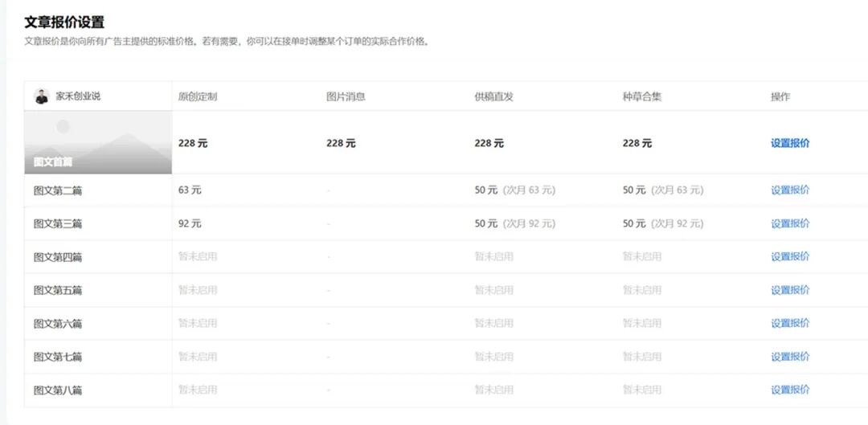Click the 操作 column header
The height and width of the screenshot is (425, 868).
780,97
